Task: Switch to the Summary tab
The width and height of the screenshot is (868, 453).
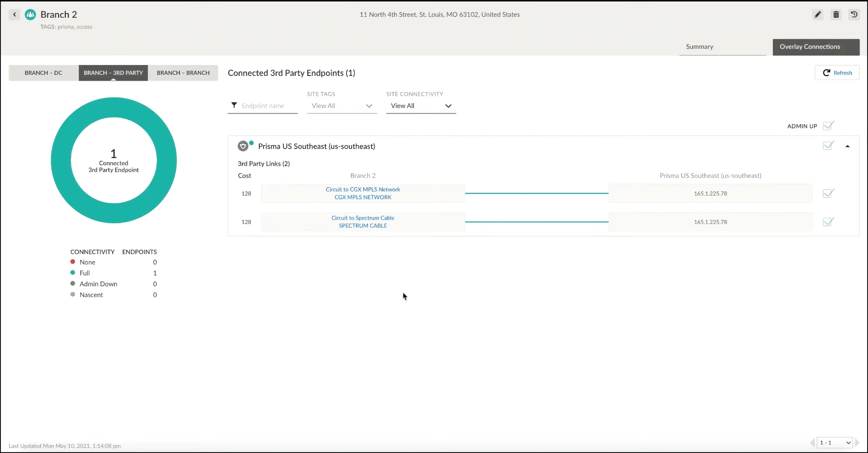Action: point(723,47)
